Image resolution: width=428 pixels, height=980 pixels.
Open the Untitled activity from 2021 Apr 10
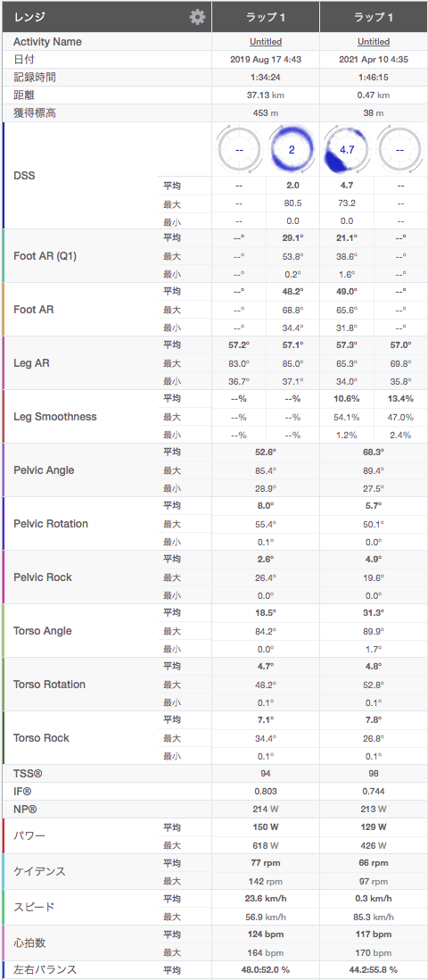click(x=374, y=42)
